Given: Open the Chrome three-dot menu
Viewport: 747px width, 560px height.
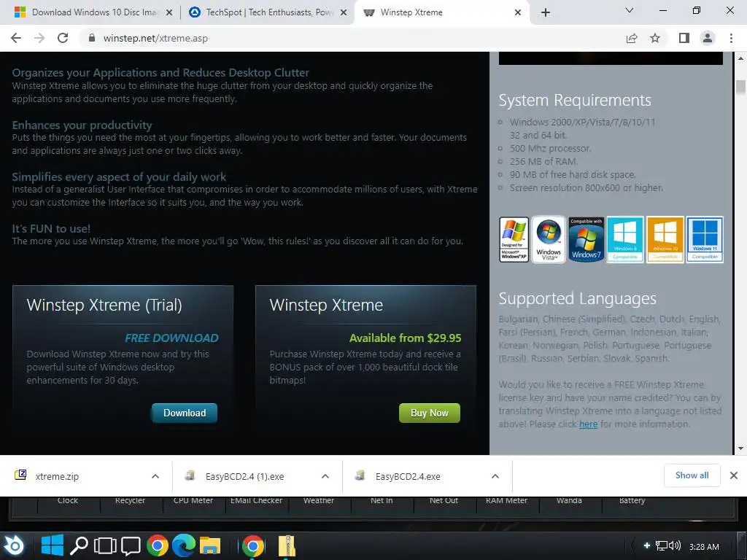Looking at the screenshot, I should click(x=731, y=38).
